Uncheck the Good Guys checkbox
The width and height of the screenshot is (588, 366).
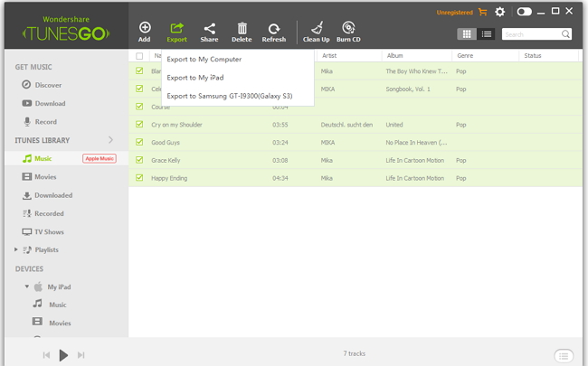139,142
